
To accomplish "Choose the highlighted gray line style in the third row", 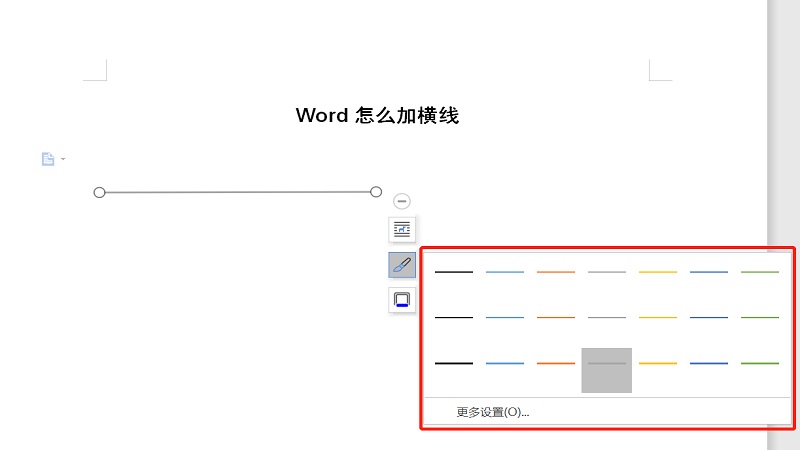I will pos(607,370).
